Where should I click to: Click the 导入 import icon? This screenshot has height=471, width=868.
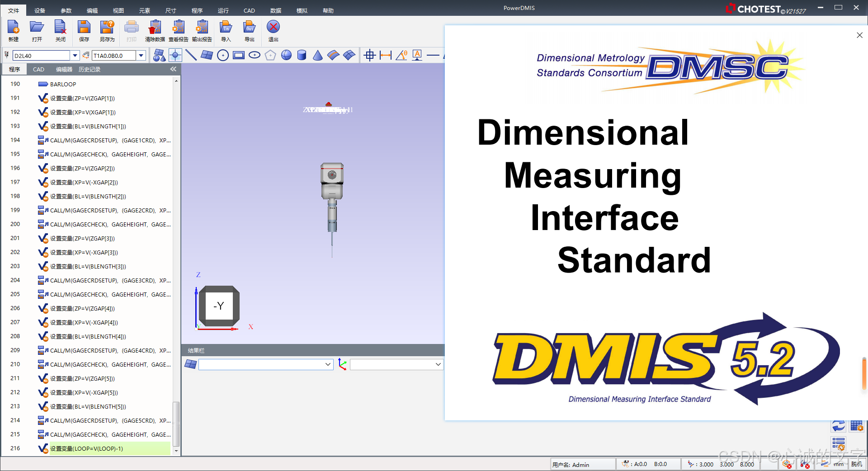[226, 31]
